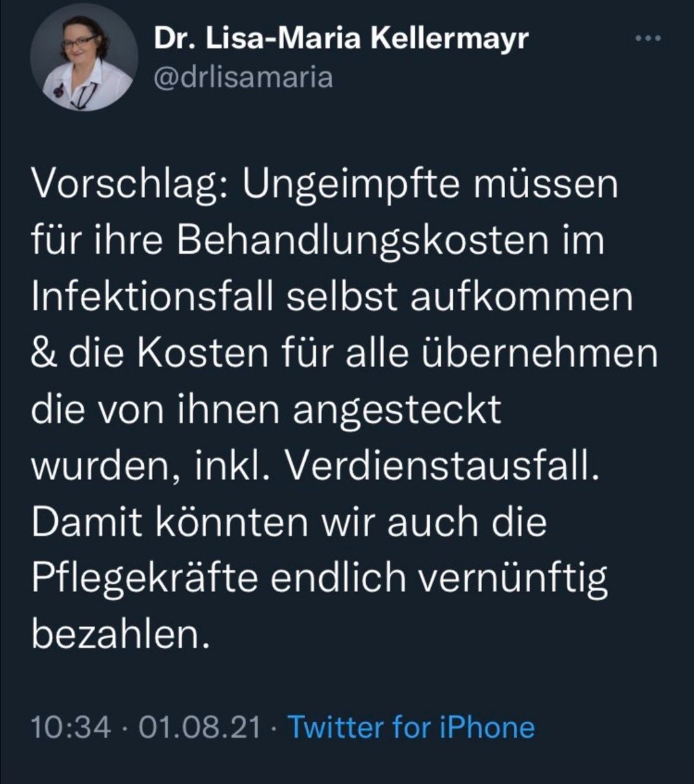Click Dr. Lisa-Maria Kellermayr's profile picture

(84, 63)
